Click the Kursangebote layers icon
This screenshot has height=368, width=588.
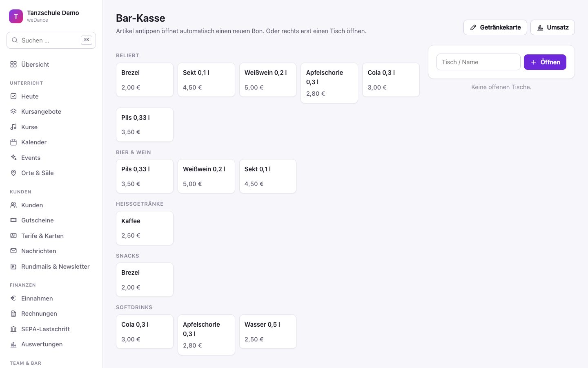coord(13,111)
